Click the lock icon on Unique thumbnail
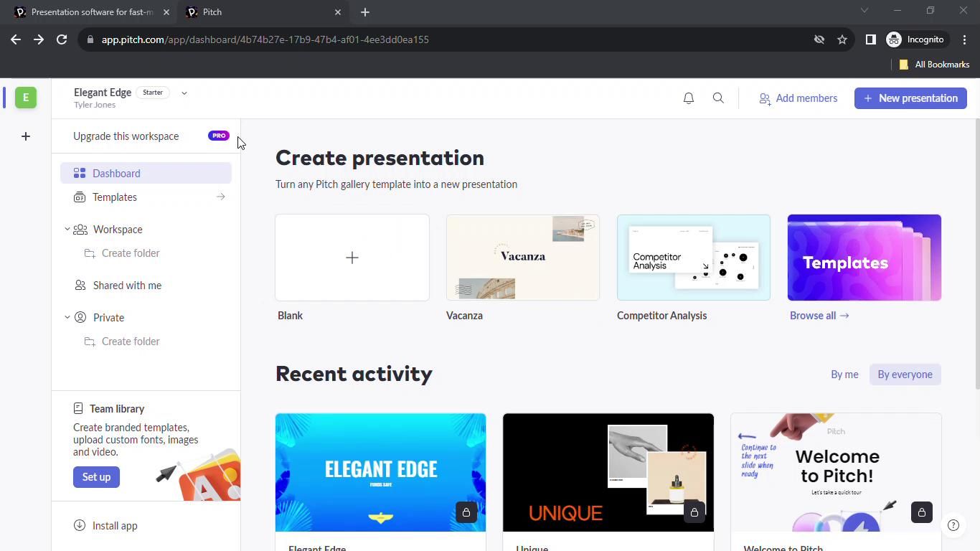 (x=694, y=512)
